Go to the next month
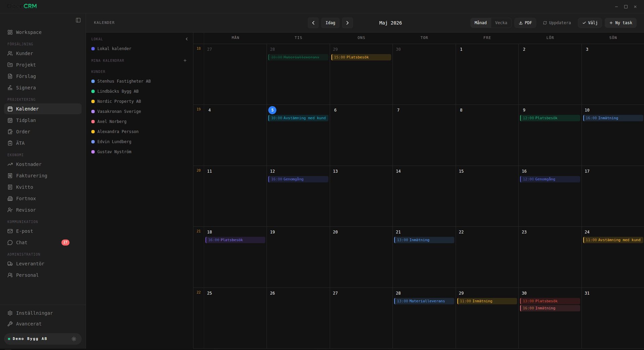This screenshot has width=644, height=350. [348, 23]
